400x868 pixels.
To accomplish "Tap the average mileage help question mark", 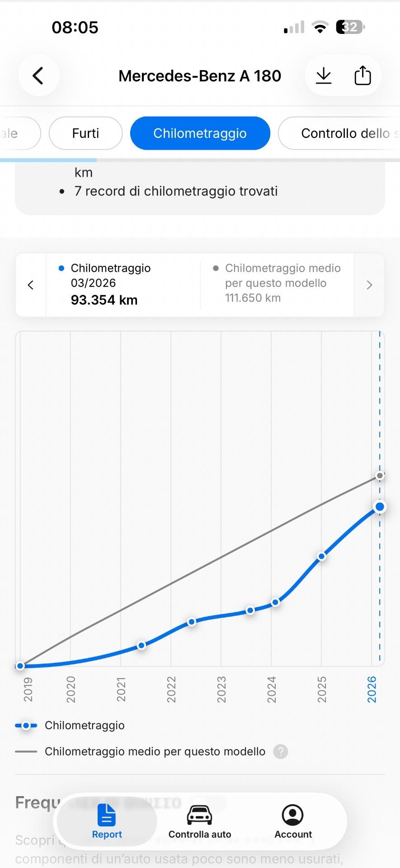I will tap(281, 752).
